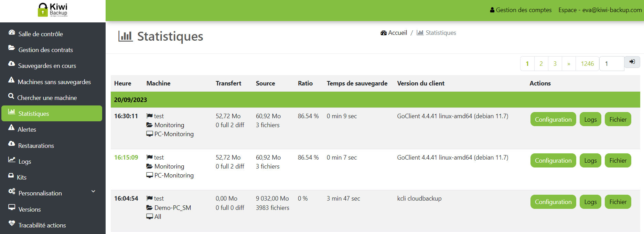View Logs for the 16:04:54 backup
Screen dimensions: 644x234
click(x=590, y=202)
